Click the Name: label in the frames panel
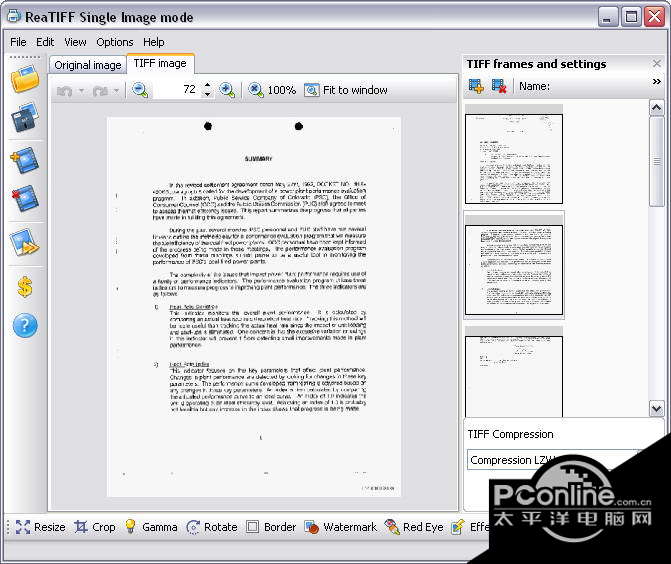 [534, 86]
